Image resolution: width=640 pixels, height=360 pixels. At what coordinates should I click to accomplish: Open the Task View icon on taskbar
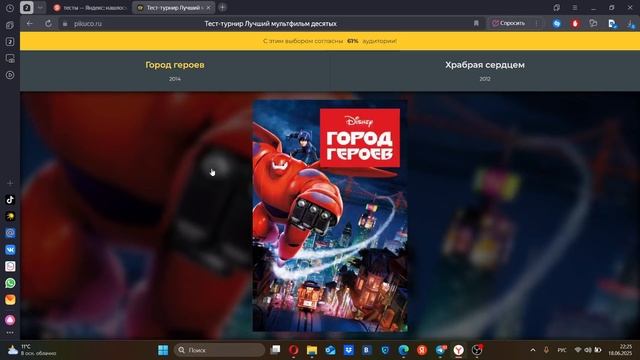[x=276, y=350]
